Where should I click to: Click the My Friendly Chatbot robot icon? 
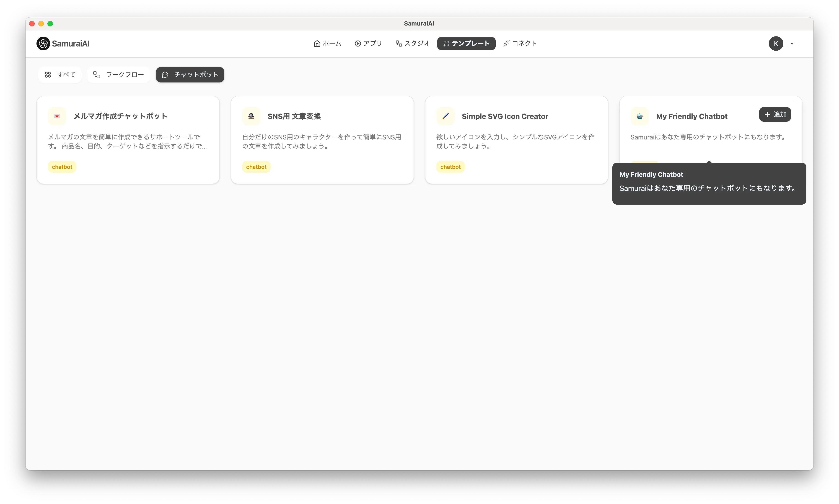tap(640, 116)
